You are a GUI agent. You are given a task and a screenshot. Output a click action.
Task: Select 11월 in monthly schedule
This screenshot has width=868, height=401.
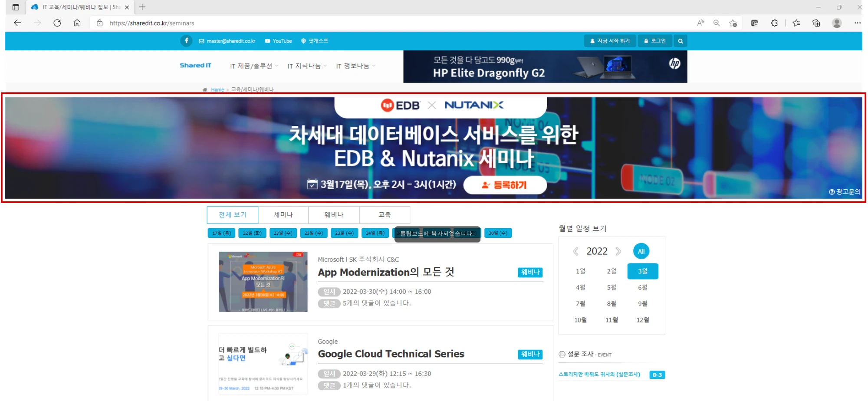[612, 320]
